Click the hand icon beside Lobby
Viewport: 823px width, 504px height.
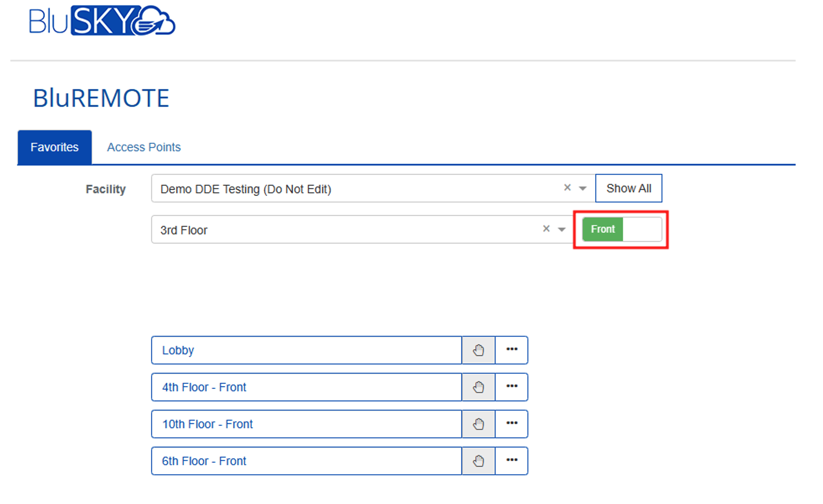478,350
